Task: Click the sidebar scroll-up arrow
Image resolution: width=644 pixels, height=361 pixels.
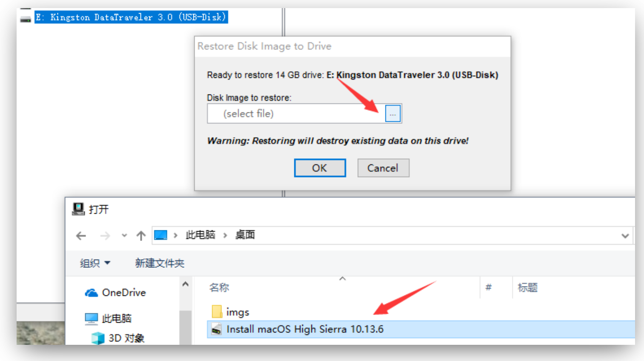Action: pos(185,284)
